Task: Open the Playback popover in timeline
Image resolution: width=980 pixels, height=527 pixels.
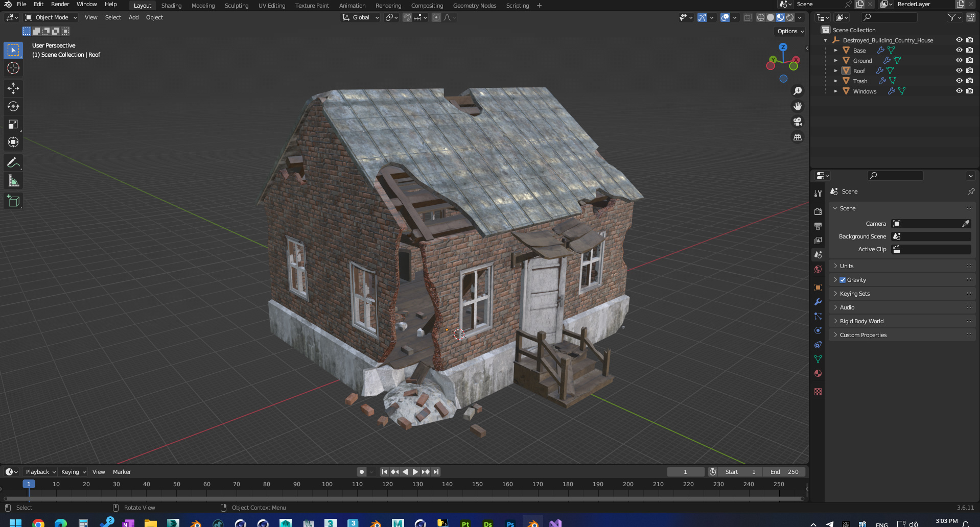Action: pyautogui.click(x=40, y=472)
